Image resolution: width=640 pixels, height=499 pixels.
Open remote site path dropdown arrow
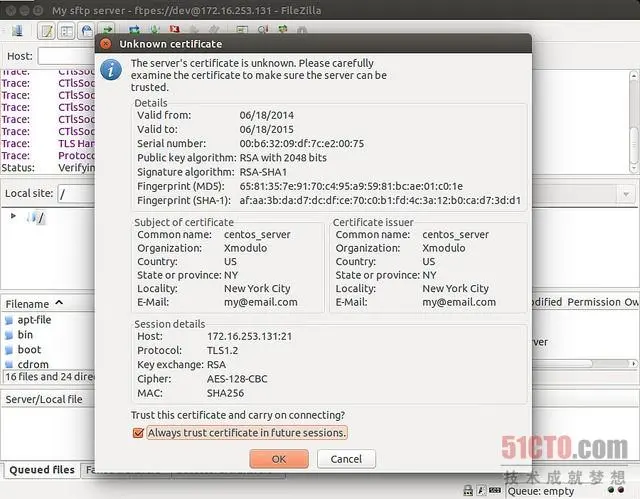pos(626,194)
